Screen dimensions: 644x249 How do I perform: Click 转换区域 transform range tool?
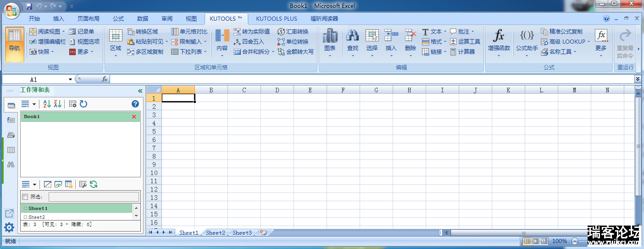pos(143,32)
